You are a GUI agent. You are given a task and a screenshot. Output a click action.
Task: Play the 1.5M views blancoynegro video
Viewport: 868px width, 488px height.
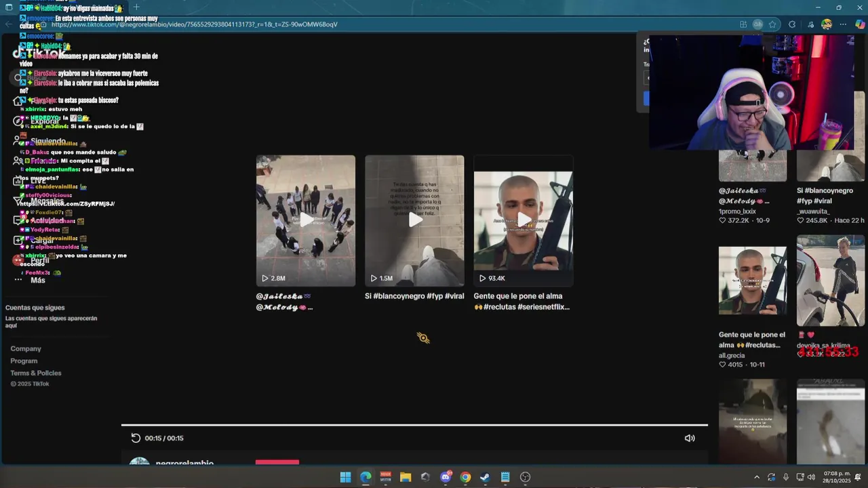click(414, 220)
